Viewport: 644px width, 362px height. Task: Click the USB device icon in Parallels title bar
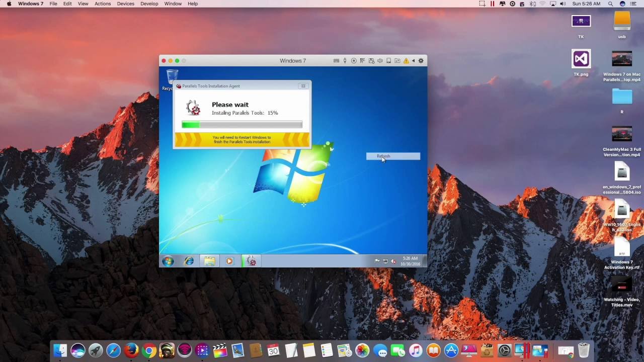[345, 61]
